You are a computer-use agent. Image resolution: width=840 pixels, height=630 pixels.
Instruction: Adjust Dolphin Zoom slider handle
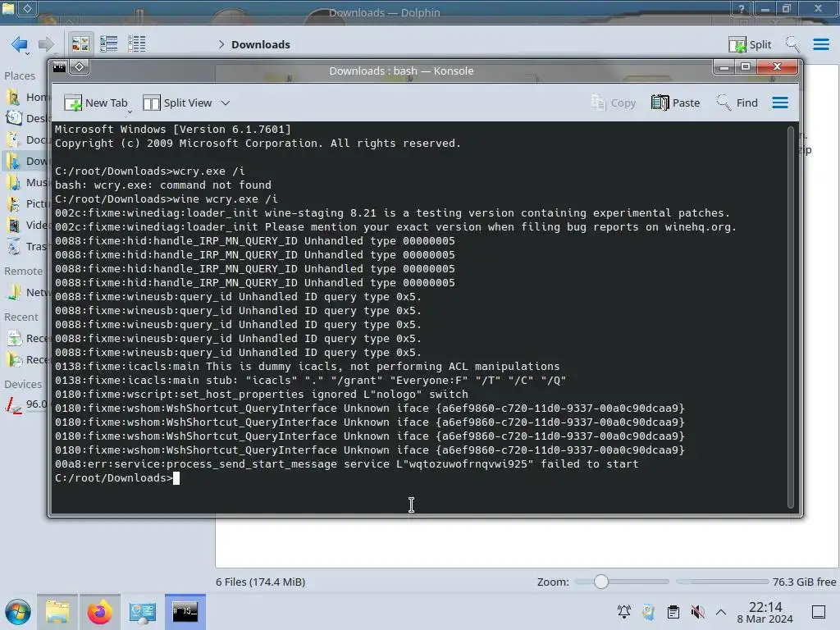click(x=601, y=582)
